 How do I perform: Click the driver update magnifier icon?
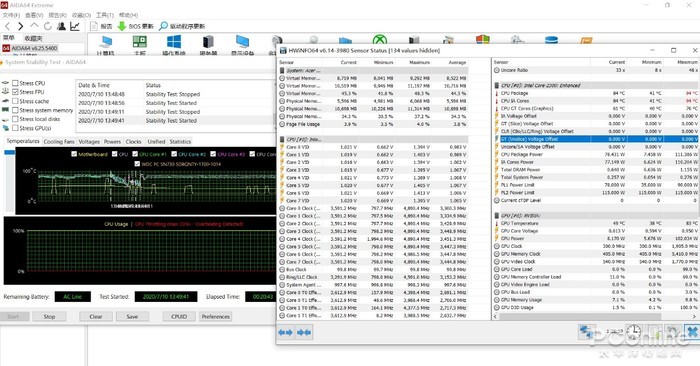[x=163, y=26]
